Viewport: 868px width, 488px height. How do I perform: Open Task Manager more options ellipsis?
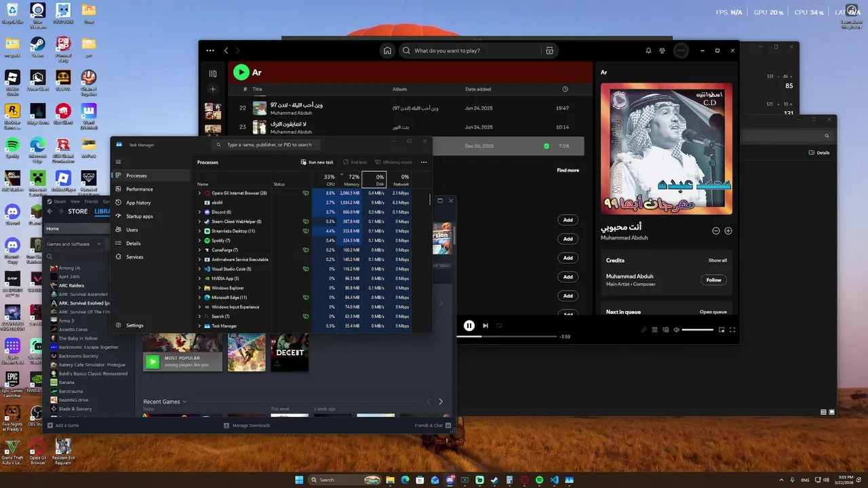click(x=424, y=162)
